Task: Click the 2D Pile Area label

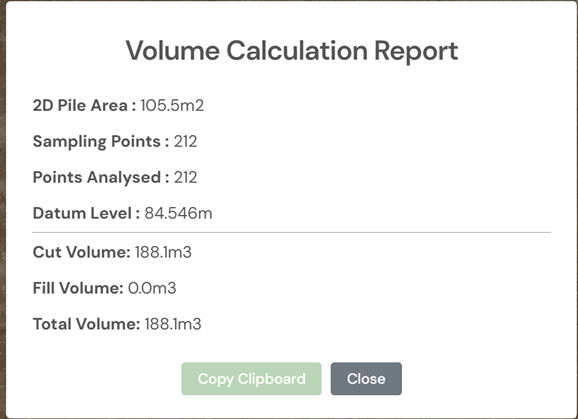Action: (x=84, y=105)
